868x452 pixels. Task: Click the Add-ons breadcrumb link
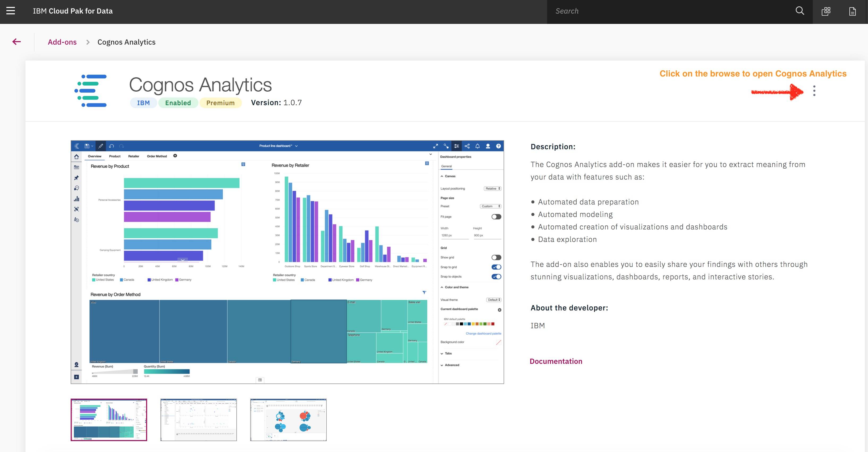point(62,42)
